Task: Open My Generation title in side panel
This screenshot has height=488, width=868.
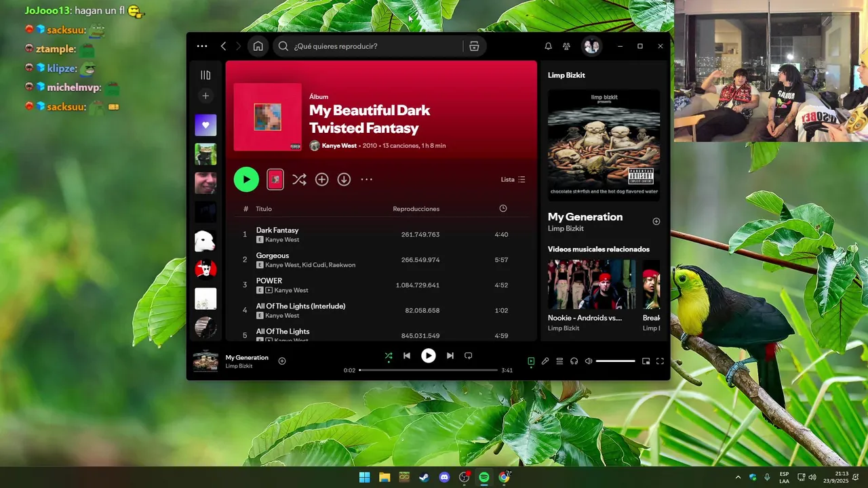Action: (585, 217)
